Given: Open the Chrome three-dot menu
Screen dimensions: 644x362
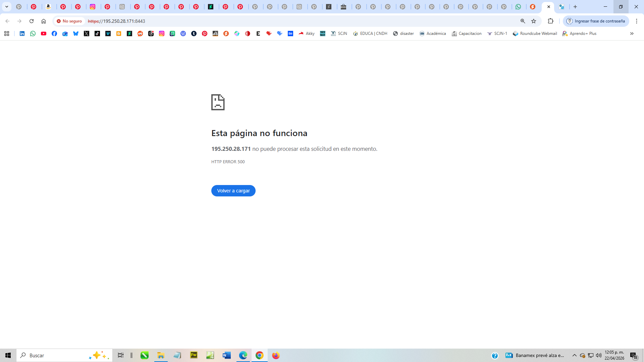Looking at the screenshot, I should [x=636, y=21].
